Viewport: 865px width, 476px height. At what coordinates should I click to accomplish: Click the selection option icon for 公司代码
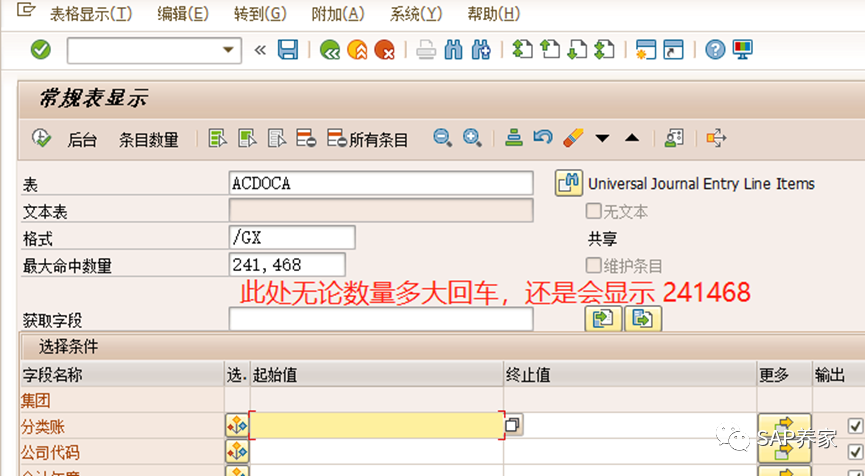(237, 452)
